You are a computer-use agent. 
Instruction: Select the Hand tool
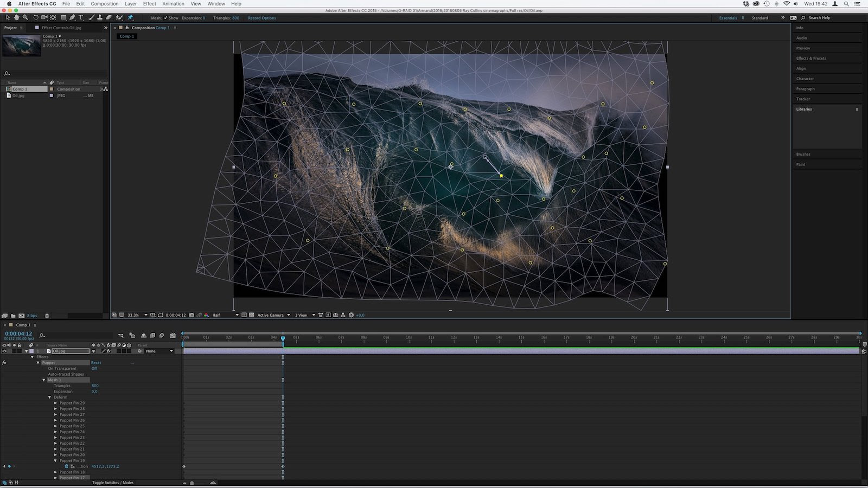click(16, 17)
